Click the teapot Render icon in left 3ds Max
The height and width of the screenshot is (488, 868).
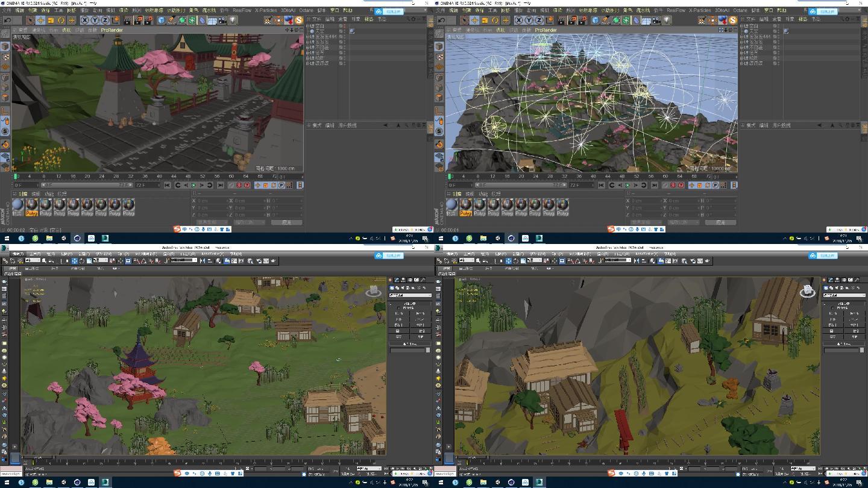click(273, 260)
